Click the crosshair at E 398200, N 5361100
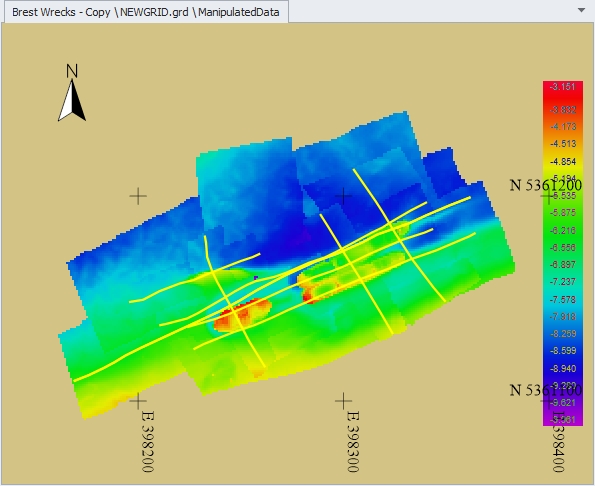 pos(138,401)
